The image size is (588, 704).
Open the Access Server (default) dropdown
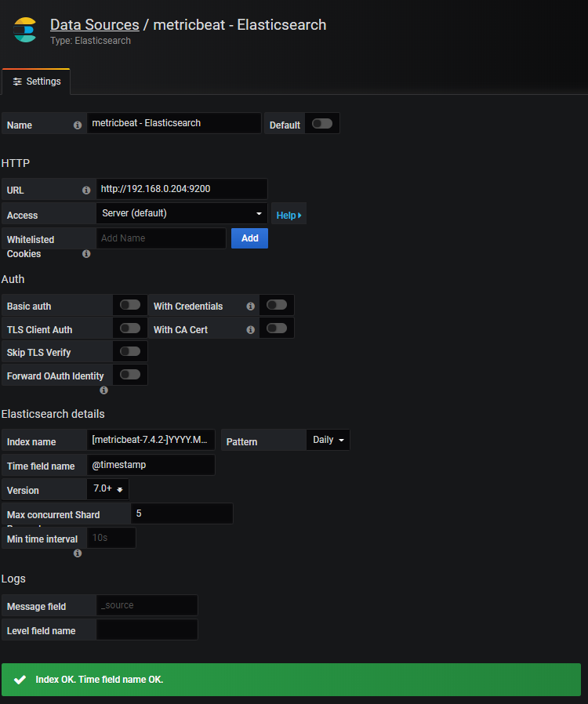182,213
